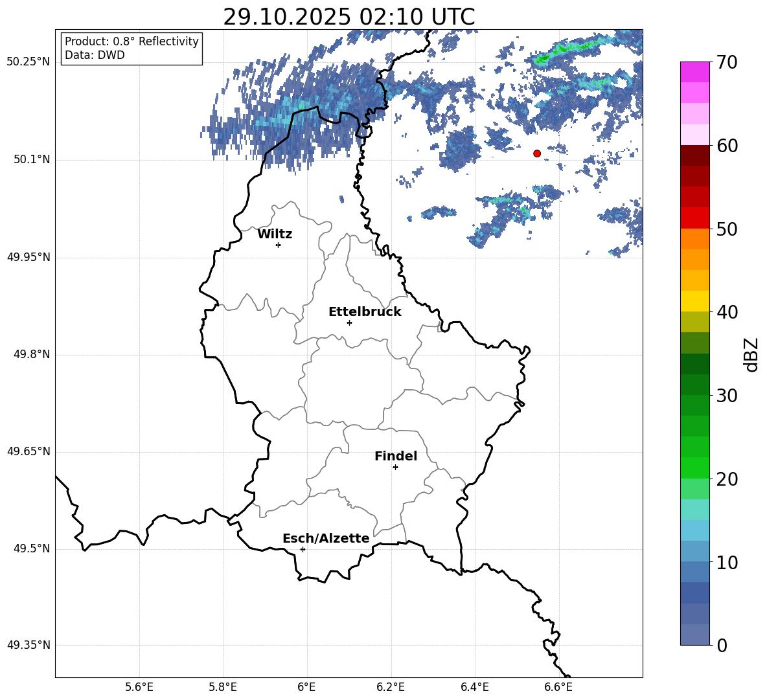
Task: Click the 5.8°E longitude label
Action: pos(223,687)
